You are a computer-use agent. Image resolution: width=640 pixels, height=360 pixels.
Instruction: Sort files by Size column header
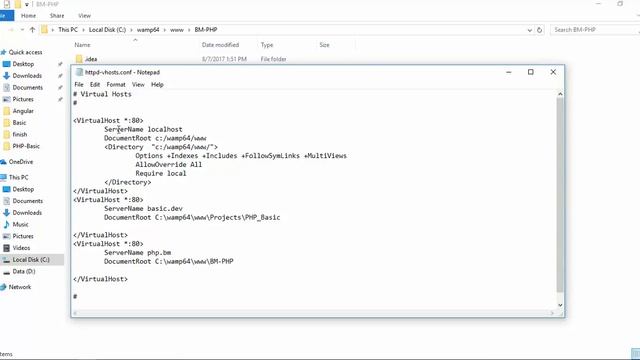point(324,45)
